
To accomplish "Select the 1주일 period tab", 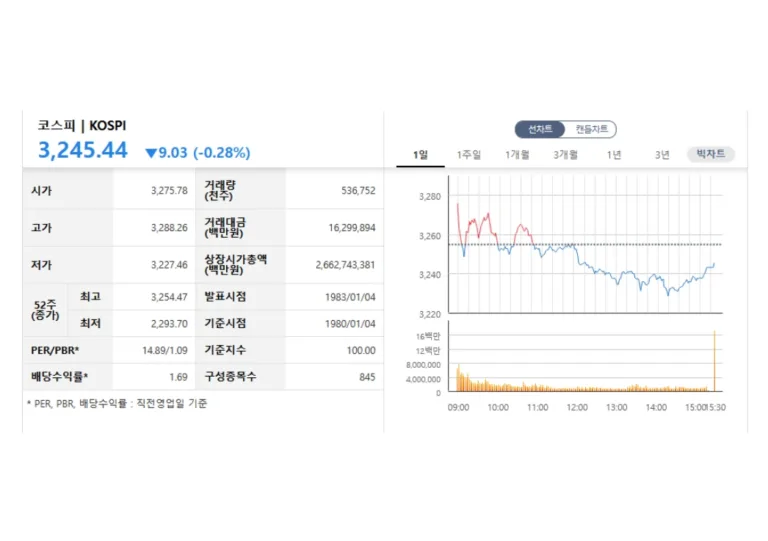I will [469, 155].
